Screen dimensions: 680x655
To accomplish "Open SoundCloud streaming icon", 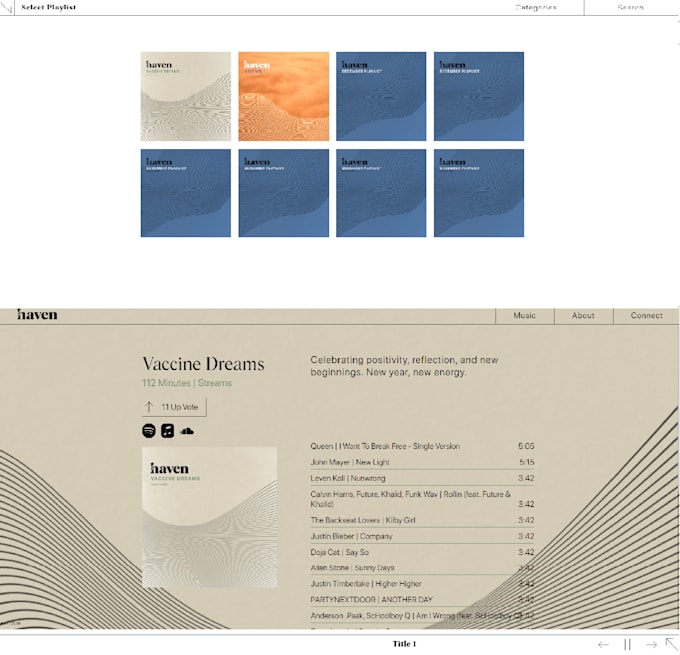I will tap(187, 431).
